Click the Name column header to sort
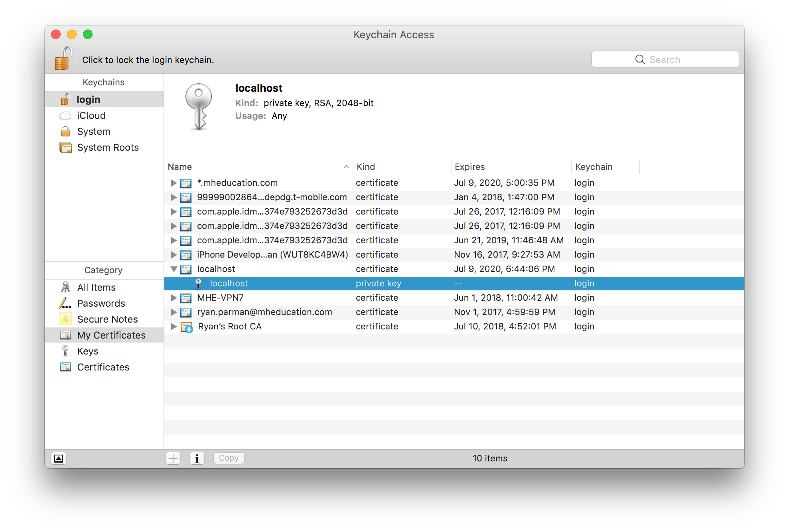 179,167
